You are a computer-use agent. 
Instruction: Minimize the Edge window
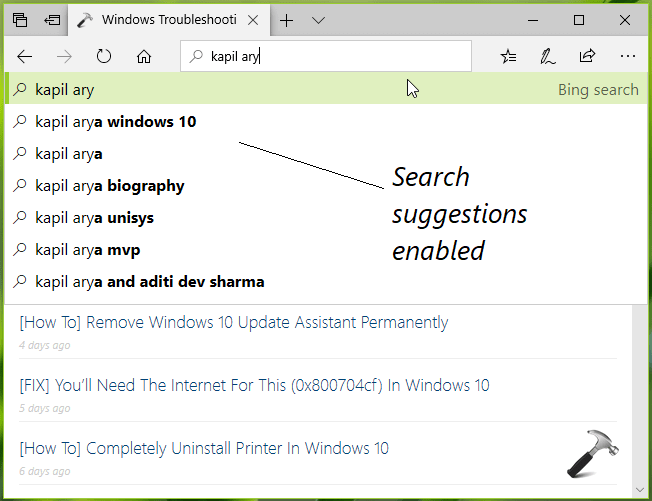533,20
